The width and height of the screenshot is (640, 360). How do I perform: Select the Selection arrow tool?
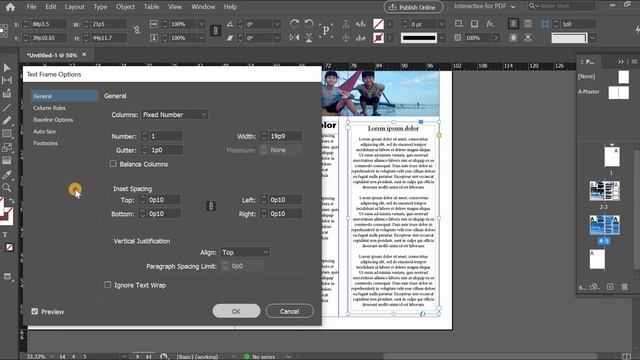(x=7, y=68)
